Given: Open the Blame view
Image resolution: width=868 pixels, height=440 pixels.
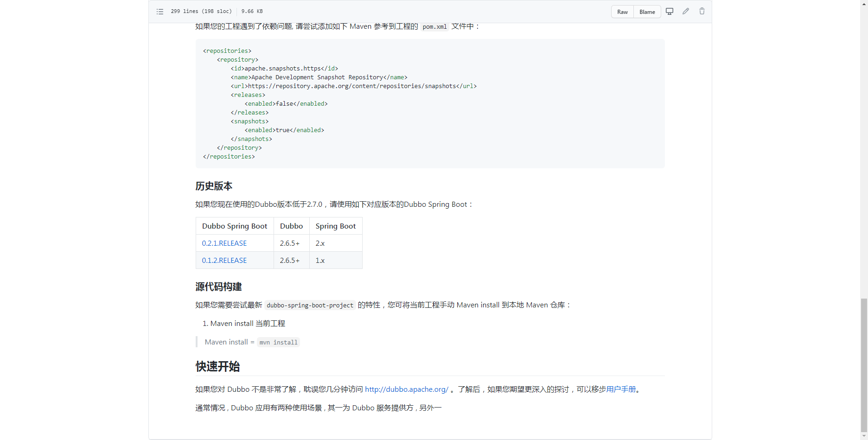Looking at the screenshot, I should (x=647, y=12).
